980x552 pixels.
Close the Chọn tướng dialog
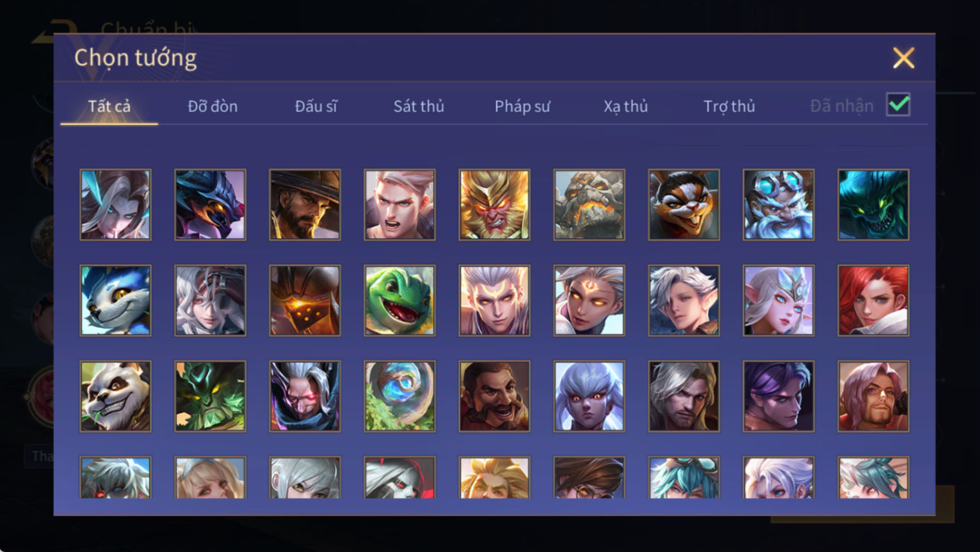click(x=903, y=58)
